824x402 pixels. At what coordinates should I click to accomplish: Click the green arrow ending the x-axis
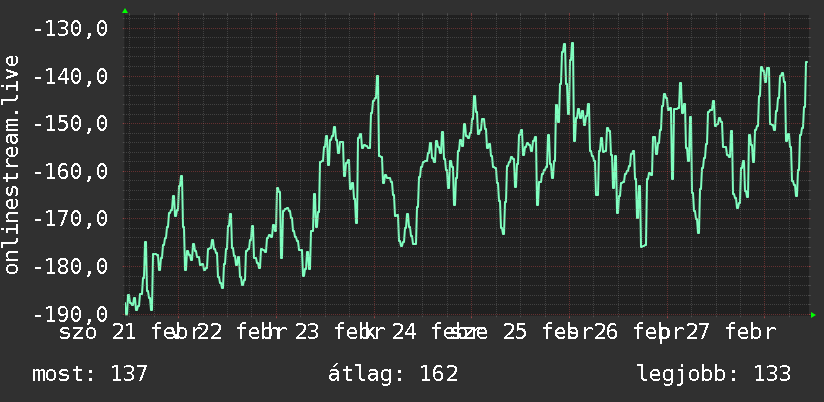[x=813, y=315]
